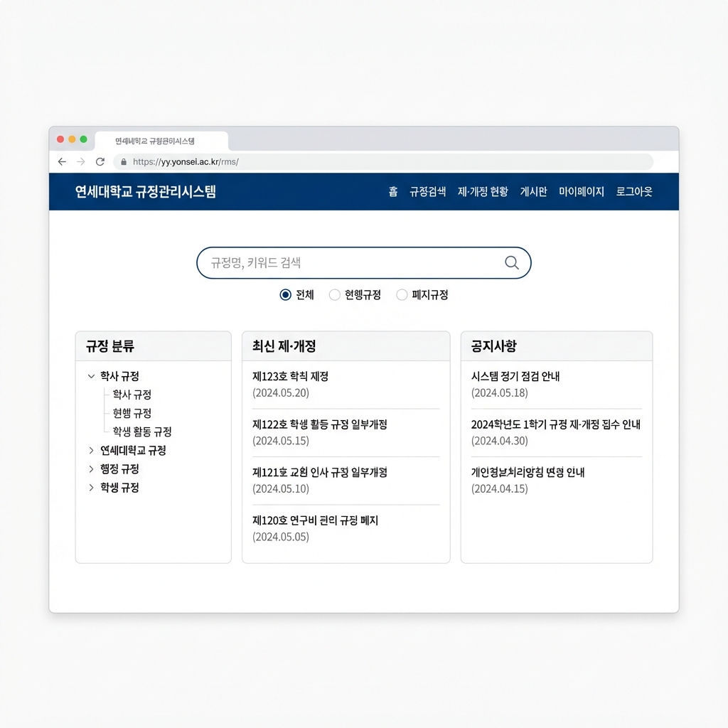Image resolution: width=728 pixels, height=728 pixels.
Task: Click the browser back arrow
Action: click(62, 161)
